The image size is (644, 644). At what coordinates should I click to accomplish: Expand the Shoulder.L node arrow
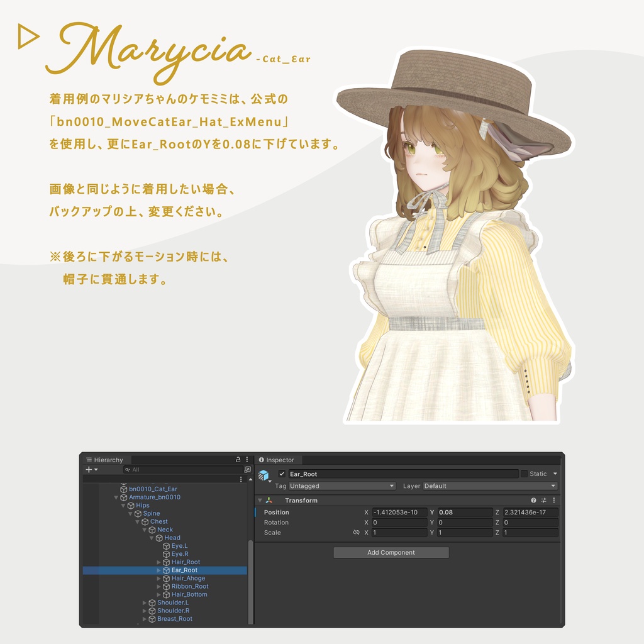click(145, 602)
